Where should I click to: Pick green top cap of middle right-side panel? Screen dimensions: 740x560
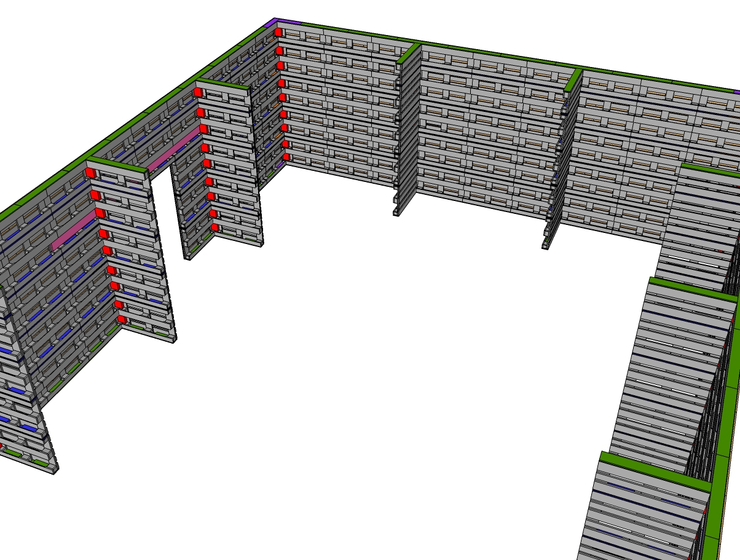pos(692,290)
